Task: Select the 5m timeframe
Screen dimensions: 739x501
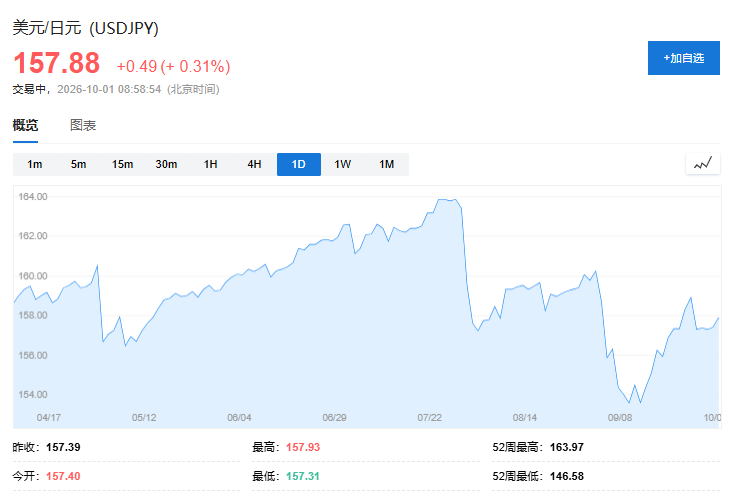Action: tap(79, 164)
